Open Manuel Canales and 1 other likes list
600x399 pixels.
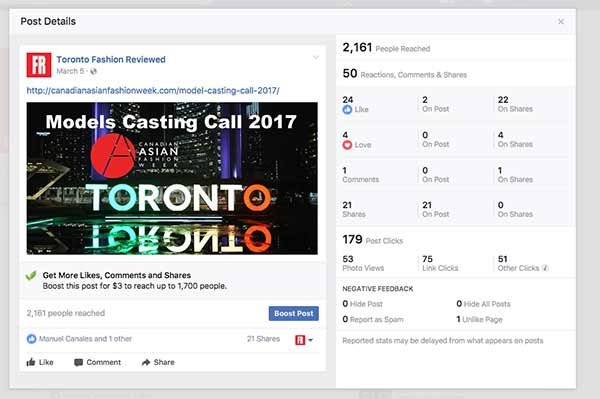tap(85, 339)
